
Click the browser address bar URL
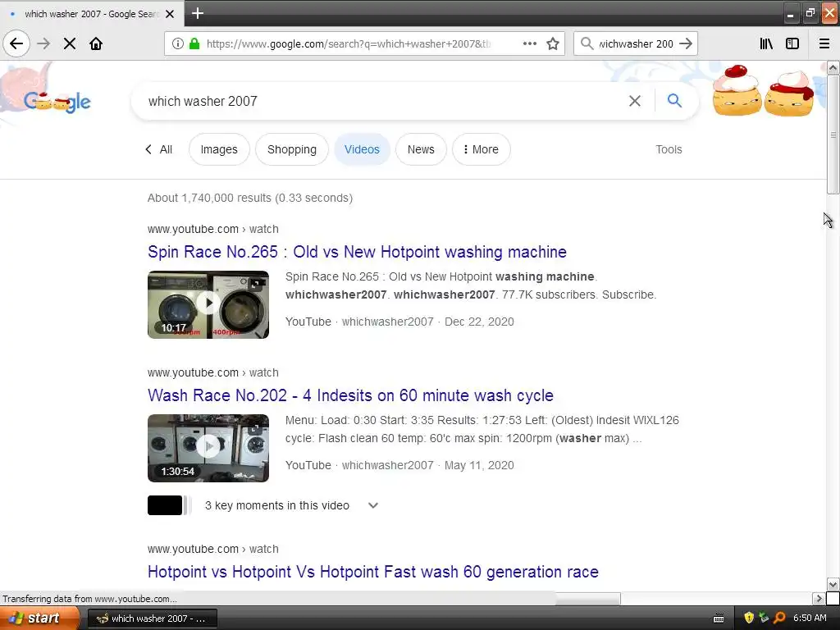point(348,44)
